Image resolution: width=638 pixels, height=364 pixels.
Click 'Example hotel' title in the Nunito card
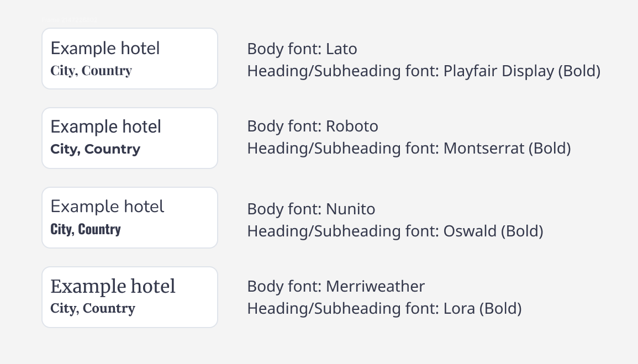pos(107,206)
